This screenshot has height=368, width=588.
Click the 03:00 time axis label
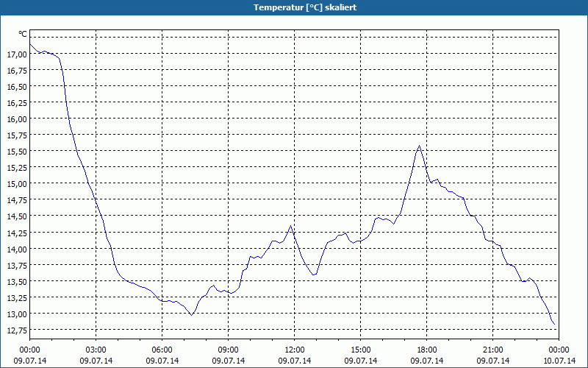click(96, 350)
